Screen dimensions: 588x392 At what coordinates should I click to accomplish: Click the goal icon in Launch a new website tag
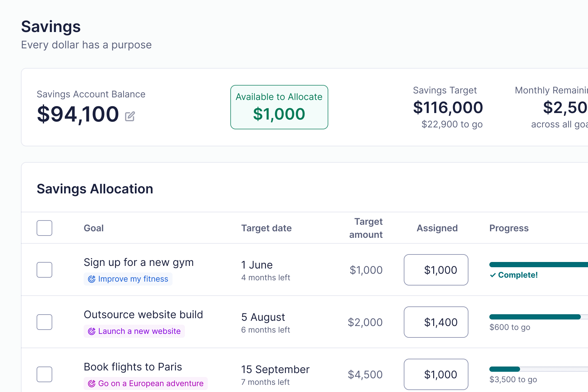pos(92,331)
